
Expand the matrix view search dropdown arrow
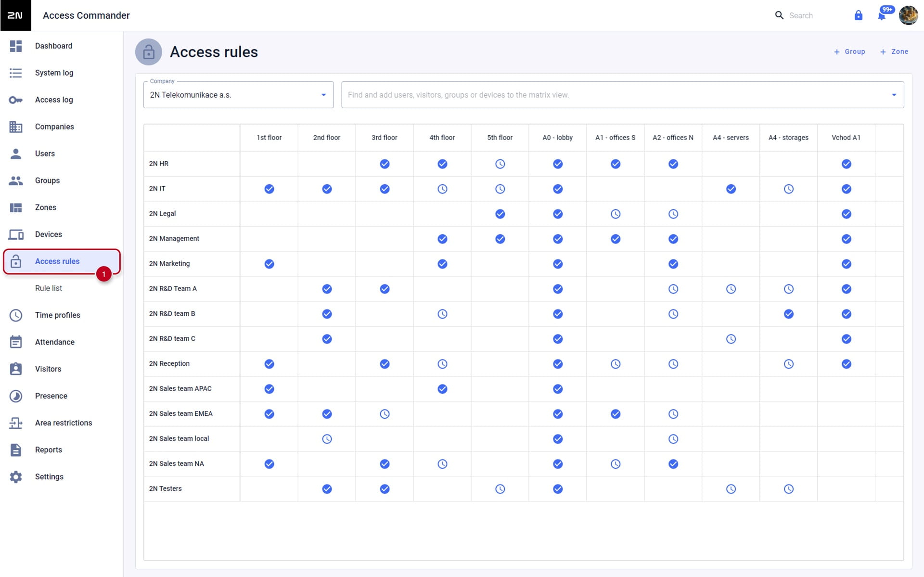point(894,95)
